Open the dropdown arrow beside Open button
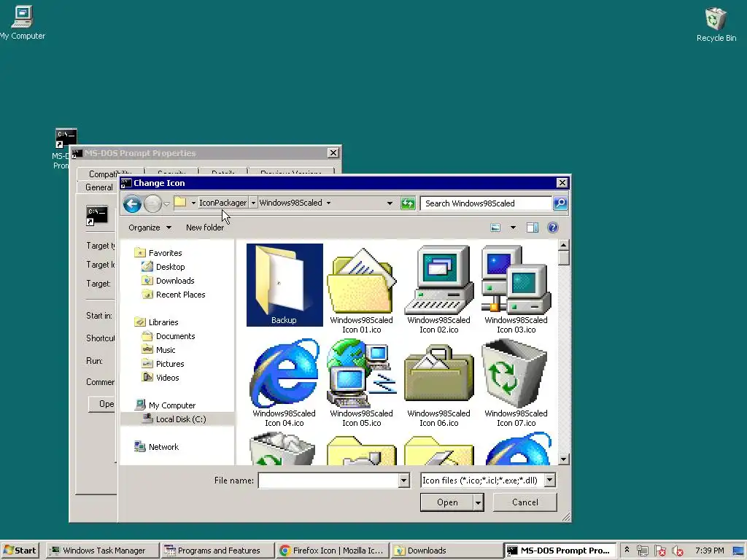Image resolution: width=747 pixels, height=560 pixels. 479,502
